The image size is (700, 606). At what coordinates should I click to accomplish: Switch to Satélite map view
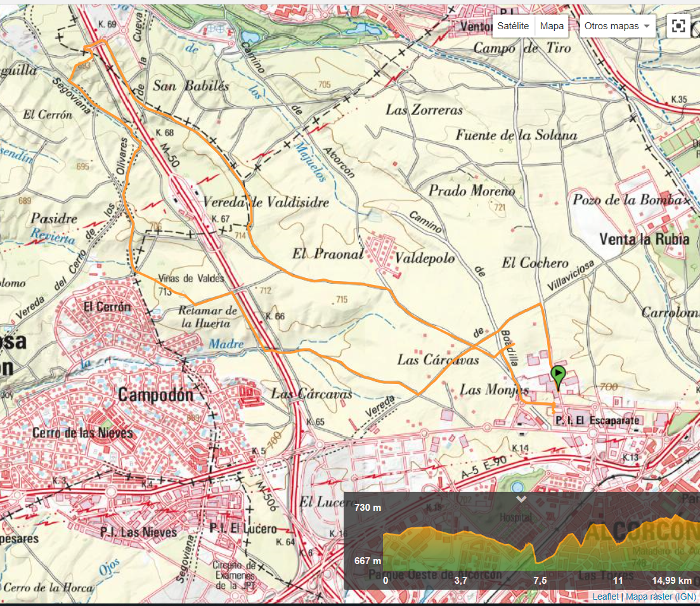point(513,26)
